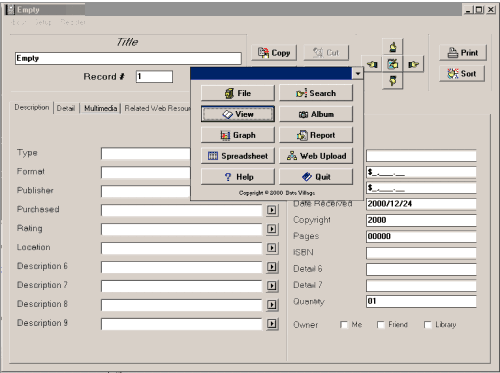This screenshot has width=500, height=373.
Task: Click the Record # input field
Action: pyautogui.click(x=154, y=77)
